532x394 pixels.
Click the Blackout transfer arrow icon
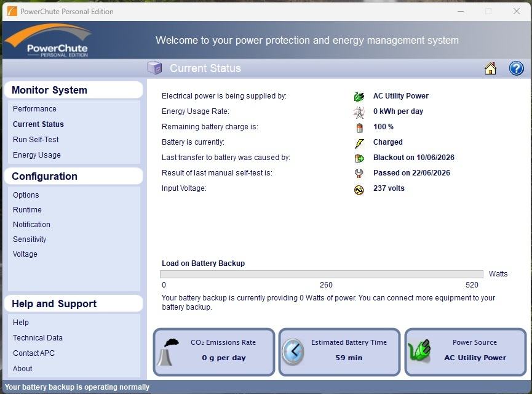(359, 158)
